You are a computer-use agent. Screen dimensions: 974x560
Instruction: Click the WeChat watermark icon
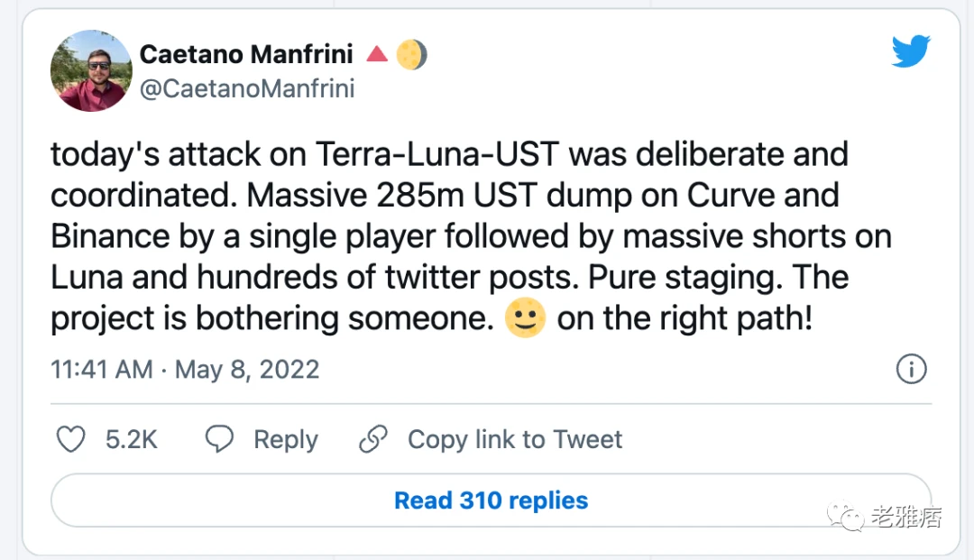point(845,517)
